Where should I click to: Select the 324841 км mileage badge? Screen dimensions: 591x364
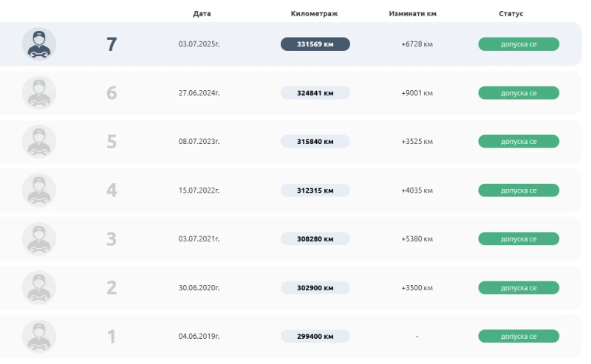[315, 93]
